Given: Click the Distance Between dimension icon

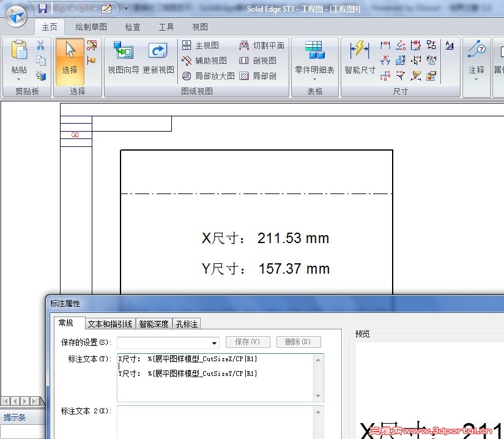Looking at the screenshot, I should tap(385, 45).
